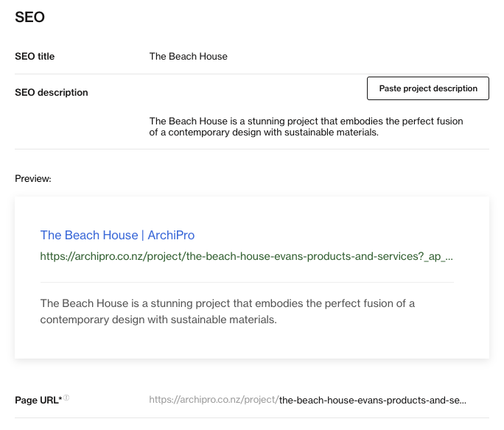Edit the Page URL slug field
The width and height of the screenshot is (504, 430).
point(373,400)
